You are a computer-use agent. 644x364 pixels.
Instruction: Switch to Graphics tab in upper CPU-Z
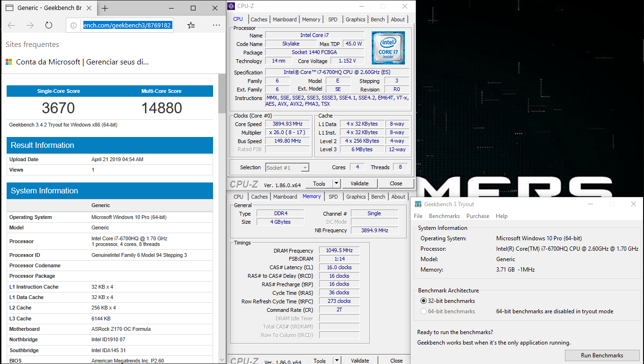356,19
